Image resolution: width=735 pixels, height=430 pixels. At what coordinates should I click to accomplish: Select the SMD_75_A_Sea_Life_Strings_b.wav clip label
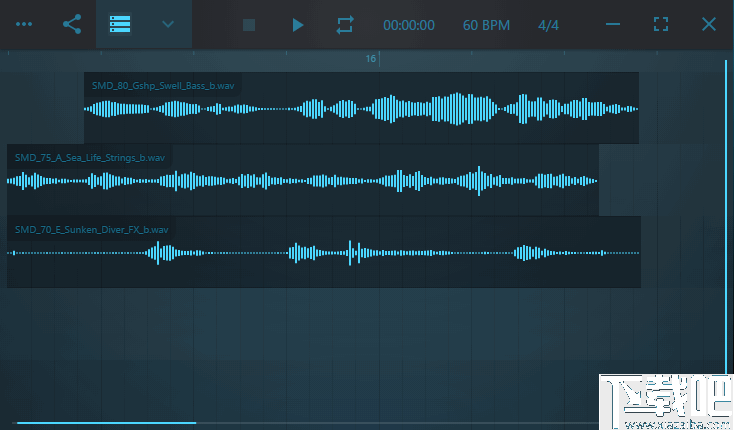90,158
